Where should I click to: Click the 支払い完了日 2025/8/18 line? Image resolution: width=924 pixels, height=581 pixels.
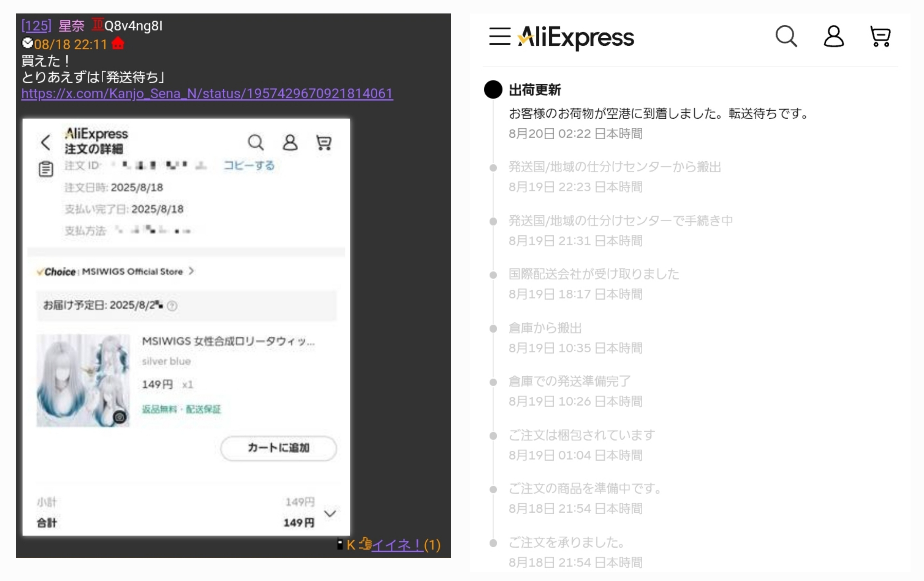(124, 209)
